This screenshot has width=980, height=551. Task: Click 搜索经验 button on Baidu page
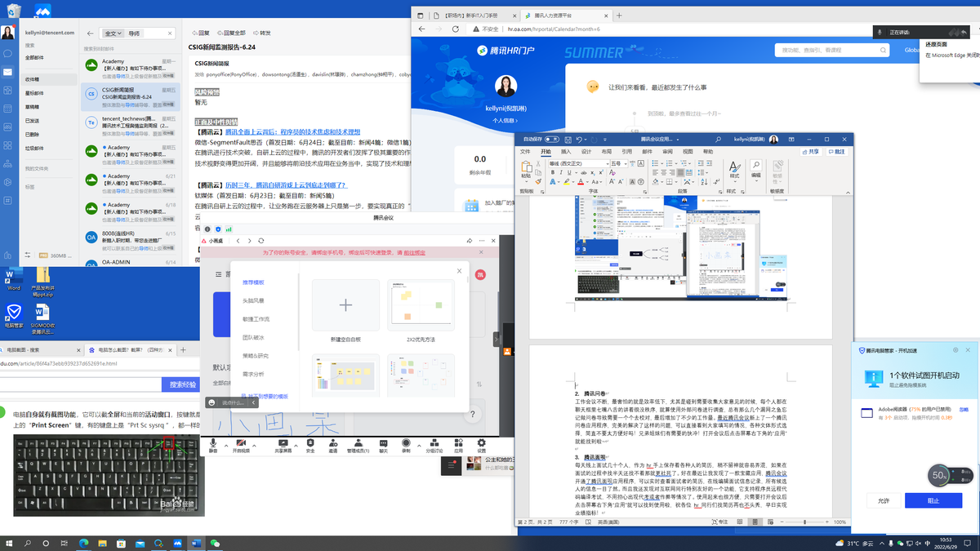click(183, 384)
